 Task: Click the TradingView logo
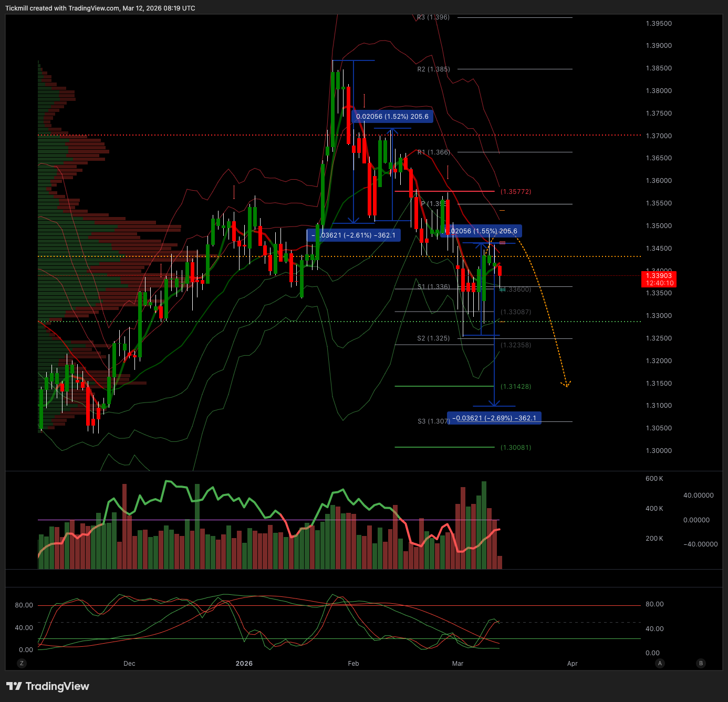[48, 686]
